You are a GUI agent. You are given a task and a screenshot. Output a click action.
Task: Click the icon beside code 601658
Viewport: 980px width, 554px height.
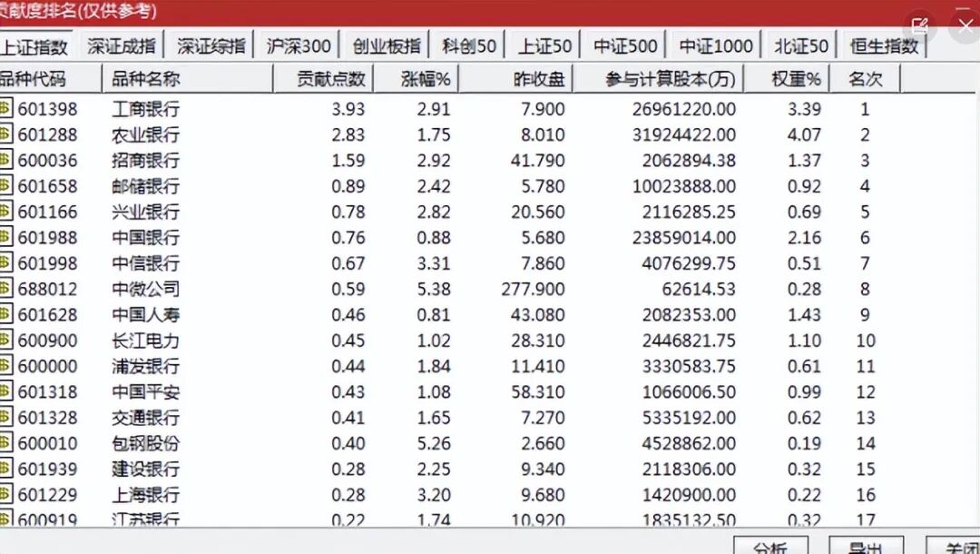tap(5, 184)
